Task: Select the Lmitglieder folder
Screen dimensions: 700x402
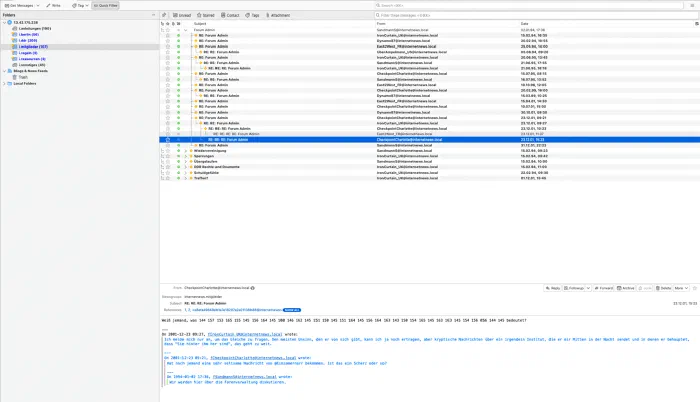Action: [32, 46]
